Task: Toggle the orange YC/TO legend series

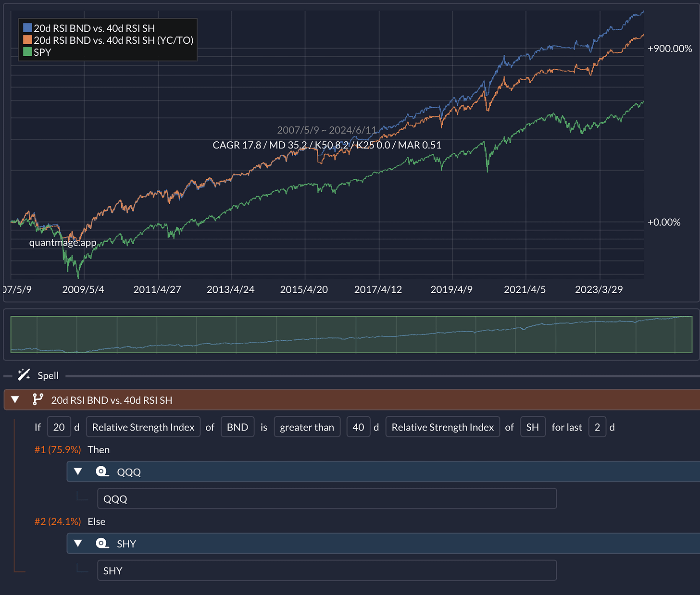Action: point(108,40)
